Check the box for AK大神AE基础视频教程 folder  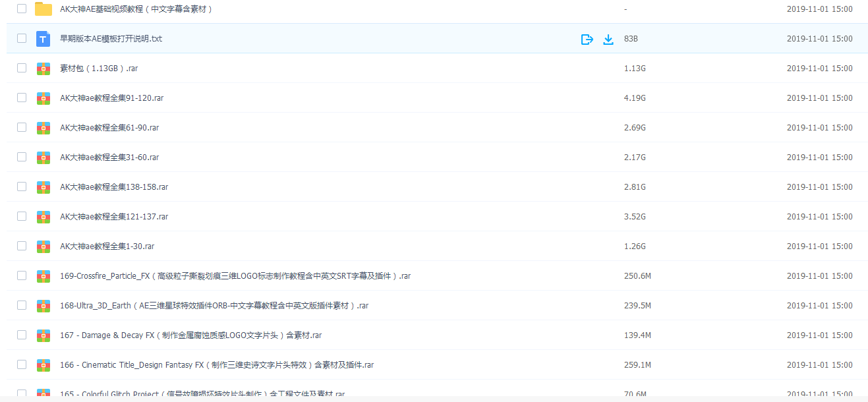[x=22, y=9]
